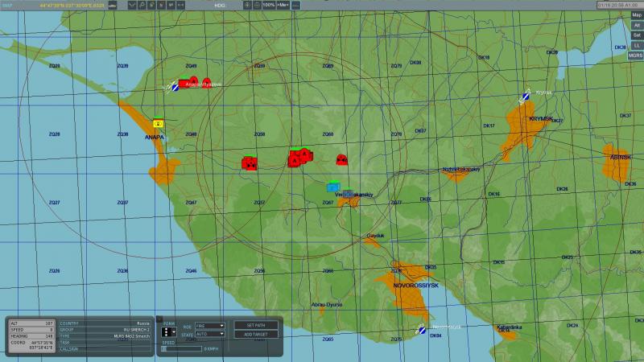Click the ADD TARGET button

(x=256, y=334)
